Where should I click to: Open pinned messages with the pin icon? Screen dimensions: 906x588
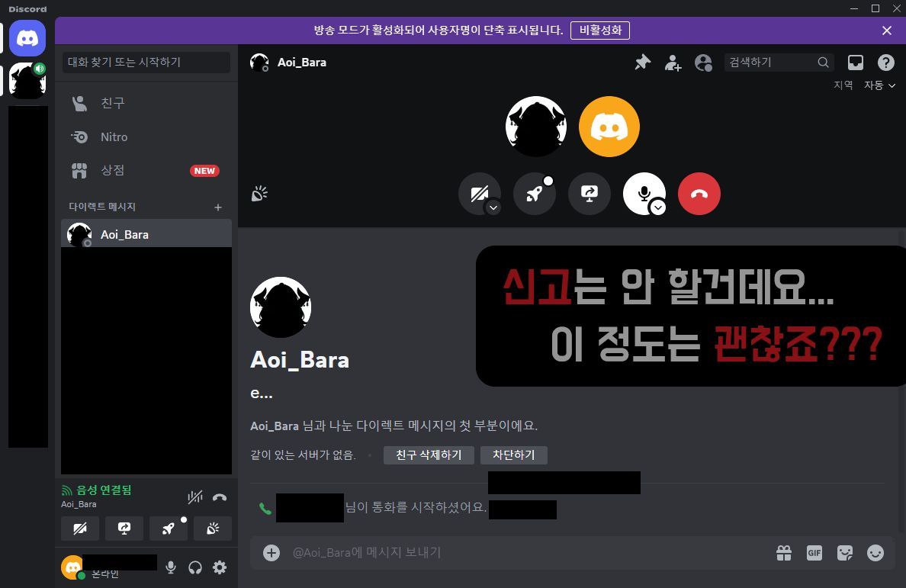(x=643, y=63)
